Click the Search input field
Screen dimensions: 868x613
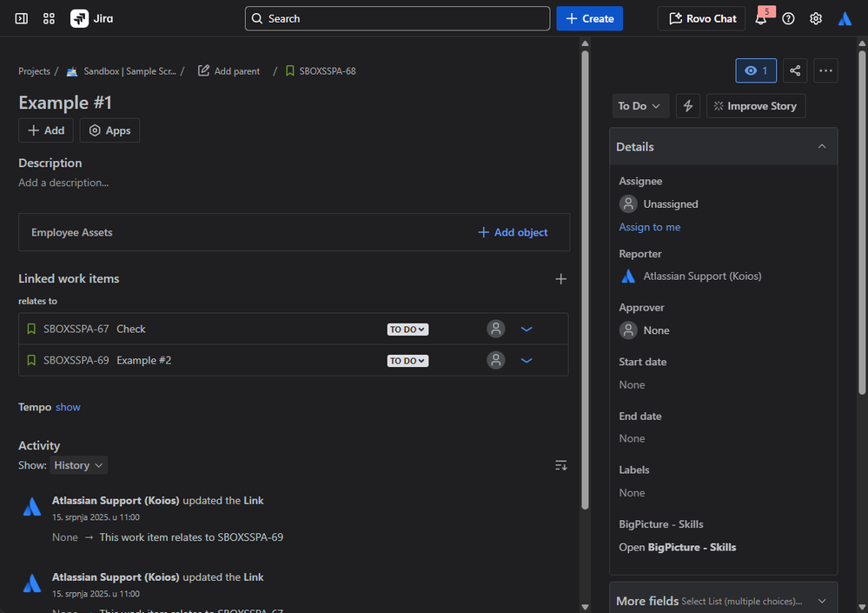pos(397,19)
